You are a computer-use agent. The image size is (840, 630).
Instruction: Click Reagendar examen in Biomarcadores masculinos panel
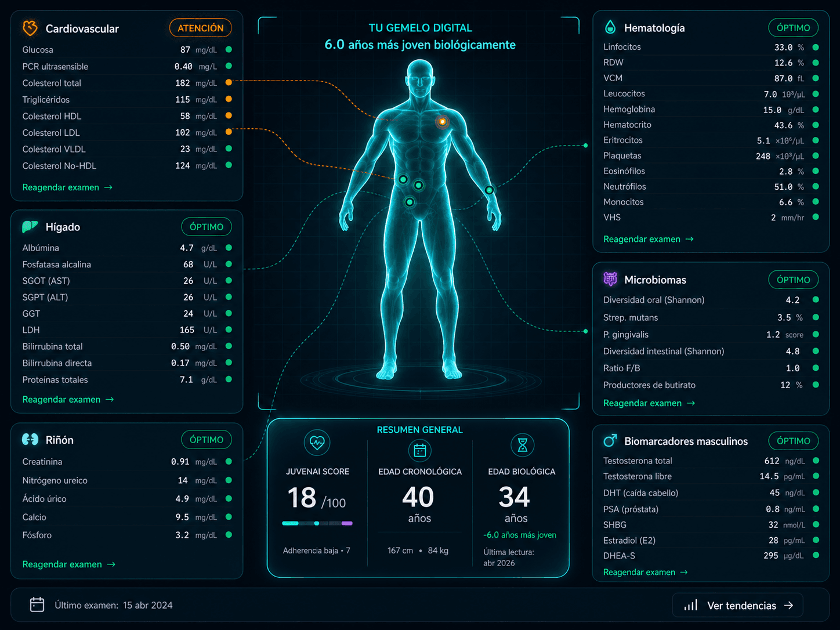pos(646,572)
